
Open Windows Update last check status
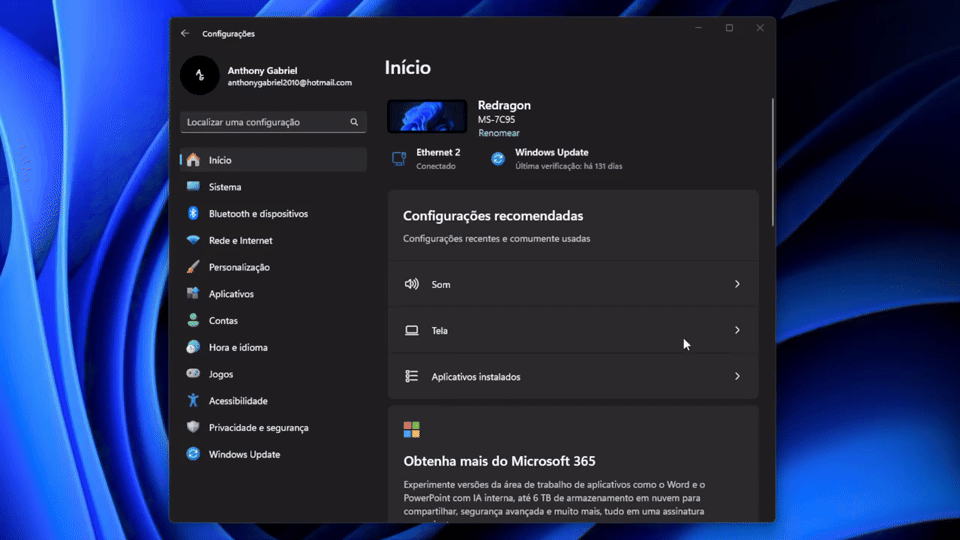[x=557, y=159]
